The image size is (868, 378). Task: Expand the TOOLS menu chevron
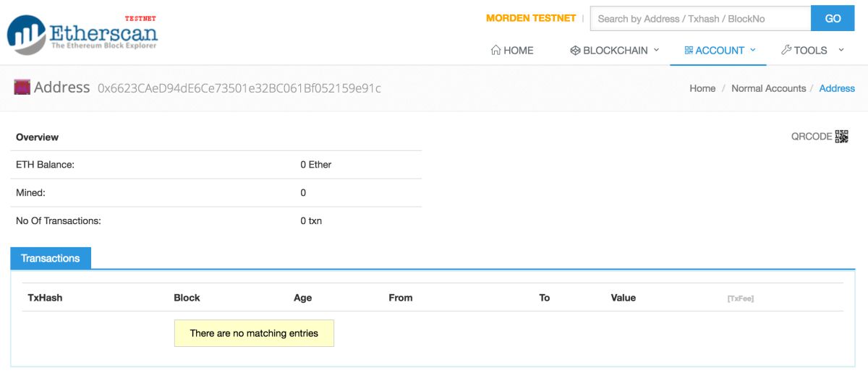click(x=841, y=50)
